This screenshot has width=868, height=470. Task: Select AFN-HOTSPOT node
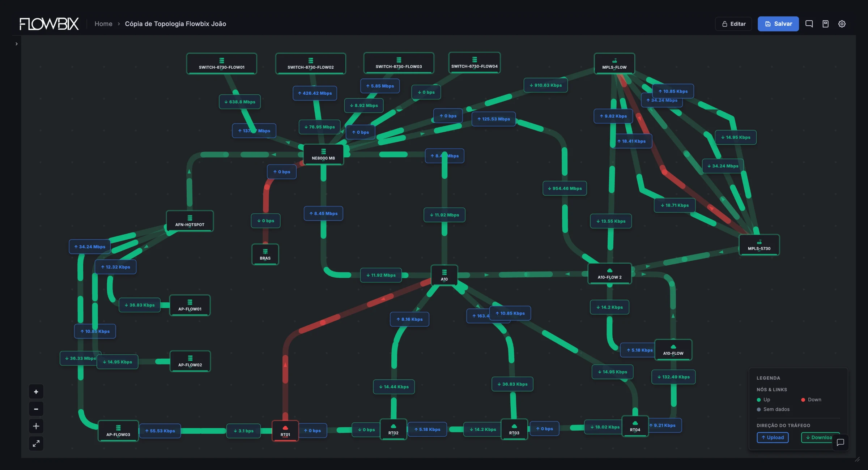coord(190,221)
